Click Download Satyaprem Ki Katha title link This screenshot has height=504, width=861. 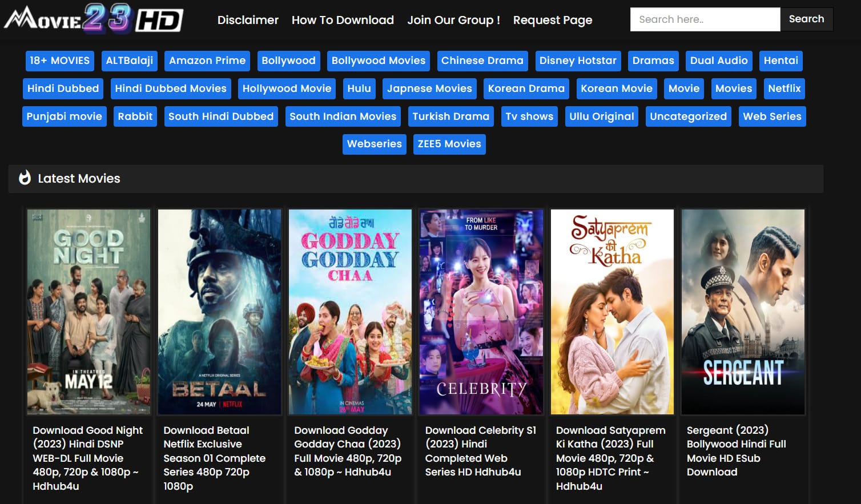click(610, 458)
